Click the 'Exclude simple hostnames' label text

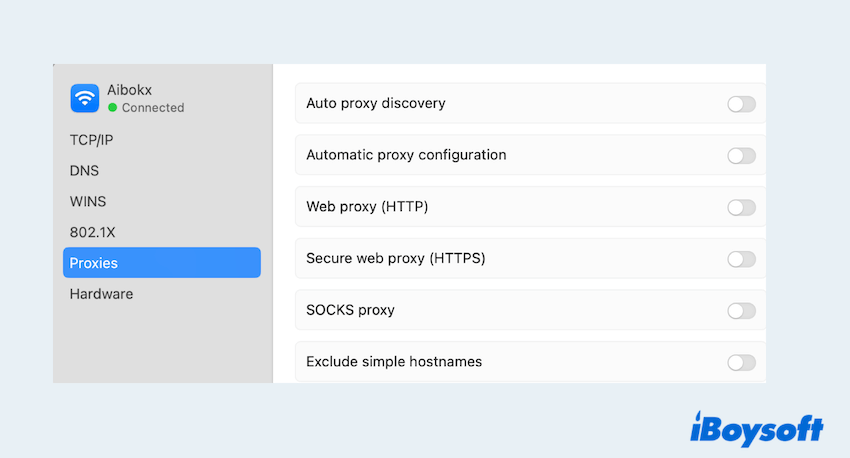click(394, 361)
